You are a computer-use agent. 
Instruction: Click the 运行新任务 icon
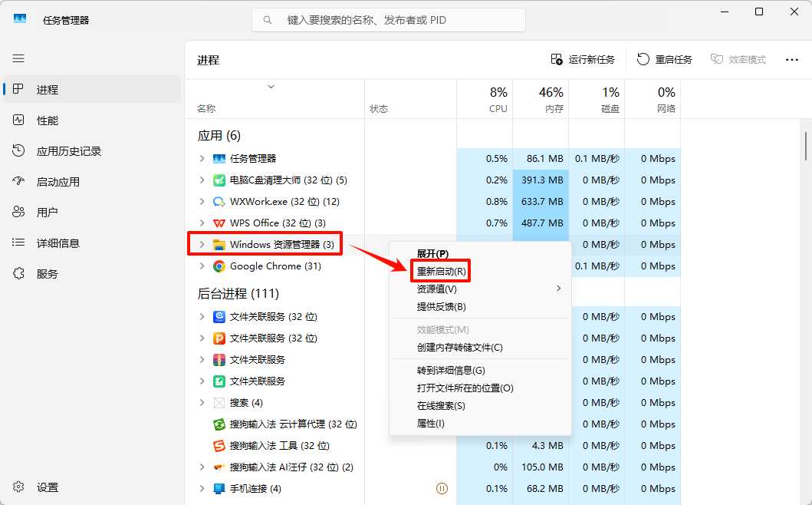(557, 59)
